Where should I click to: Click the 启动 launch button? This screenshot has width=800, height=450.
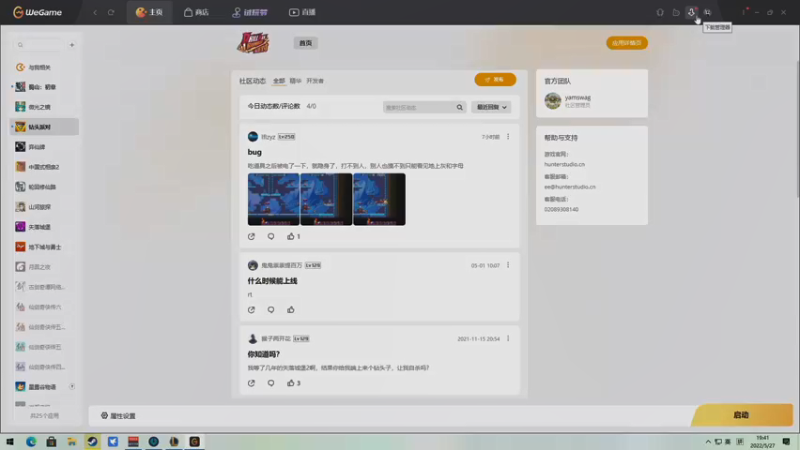(x=741, y=415)
